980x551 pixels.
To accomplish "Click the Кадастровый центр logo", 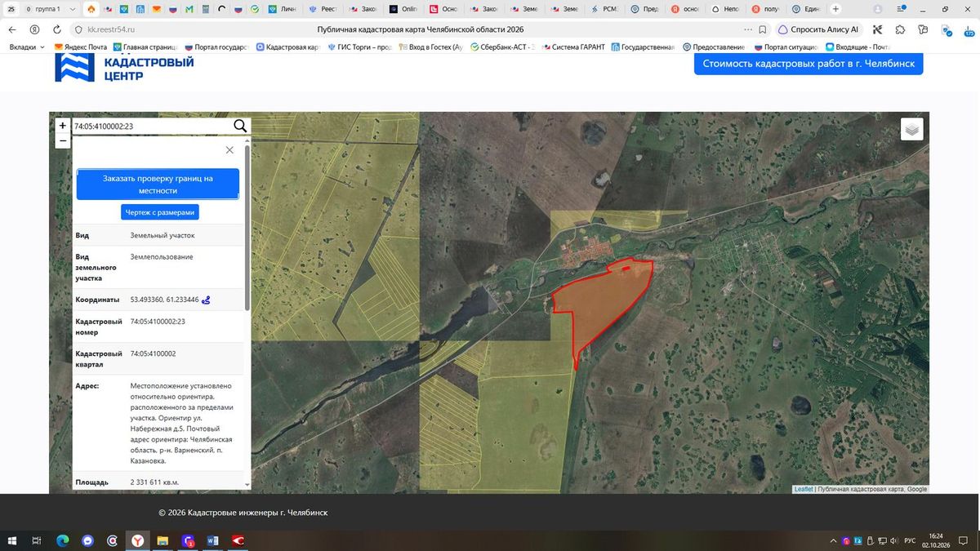I will [x=124, y=68].
